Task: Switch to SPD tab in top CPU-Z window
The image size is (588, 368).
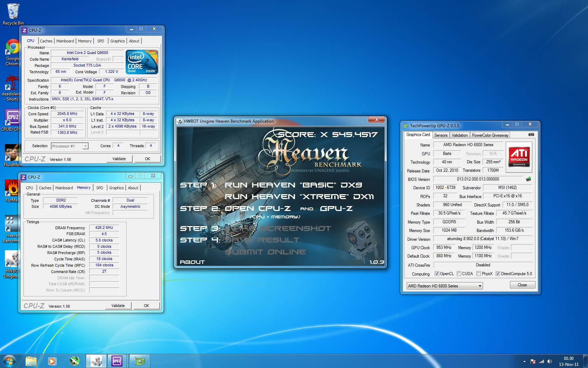Action: [101, 41]
